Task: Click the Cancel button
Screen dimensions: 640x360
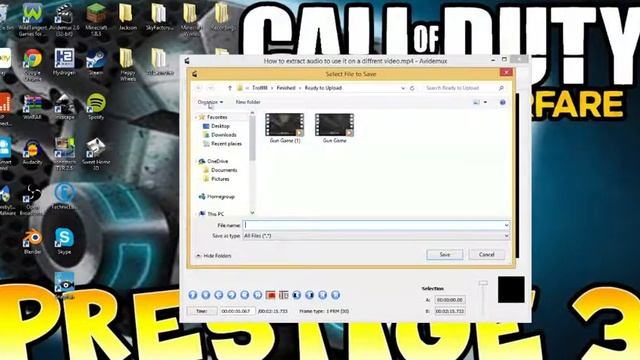Action: (x=487, y=255)
